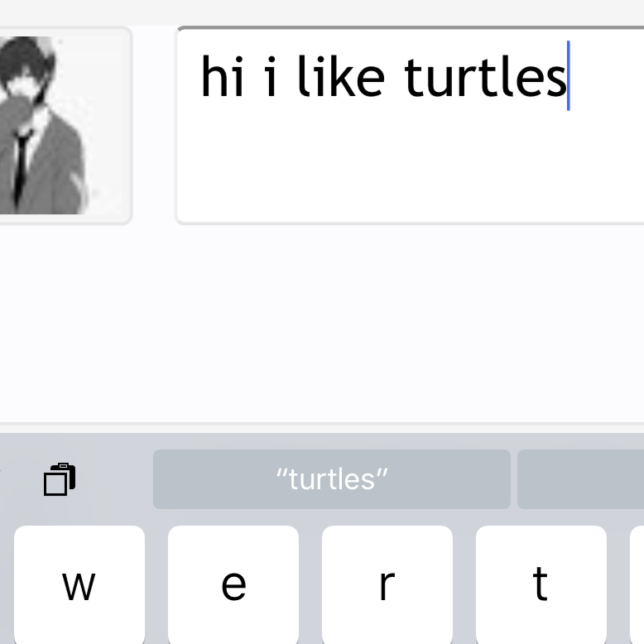This screenshot has height=644, width=644.
Task: Hit the "r" key on the keyboard
Action: 387,585
